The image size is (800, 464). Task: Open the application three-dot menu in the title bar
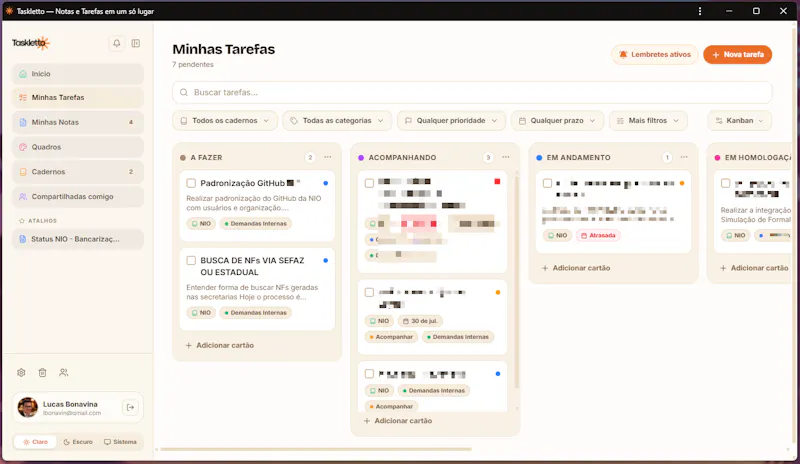click(700, 11)
